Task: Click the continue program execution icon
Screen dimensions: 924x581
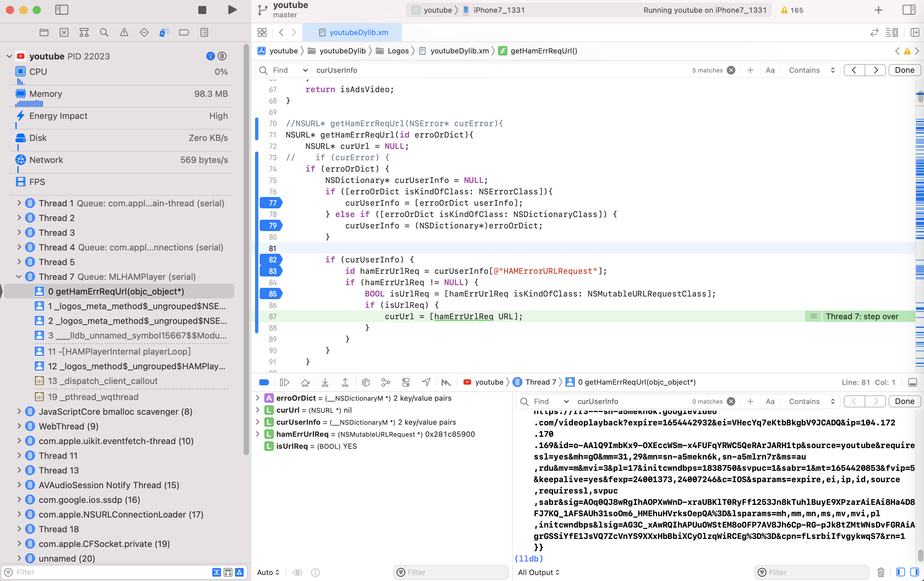Action: pyautogui.click(x=284, y=382)
